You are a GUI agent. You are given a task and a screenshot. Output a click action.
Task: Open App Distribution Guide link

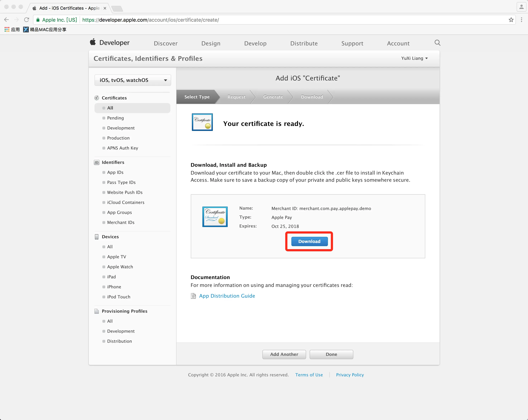(x=227, y=296)
